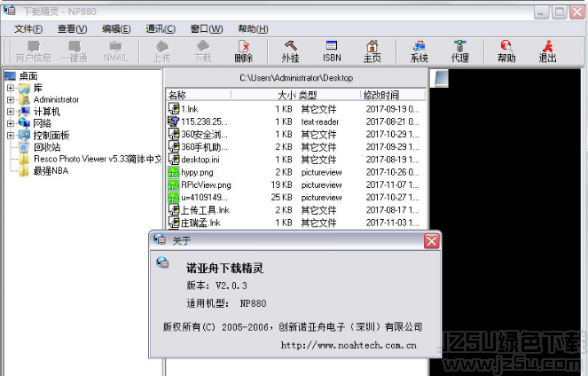Select the hypy.png file icon

(x=173, y=172)
